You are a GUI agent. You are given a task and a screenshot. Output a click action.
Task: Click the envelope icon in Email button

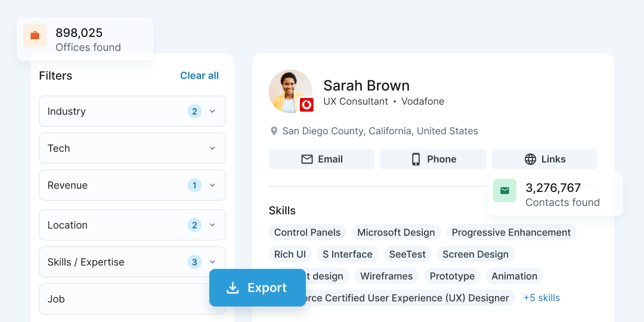pyautogui.click(x=307, y=159)
